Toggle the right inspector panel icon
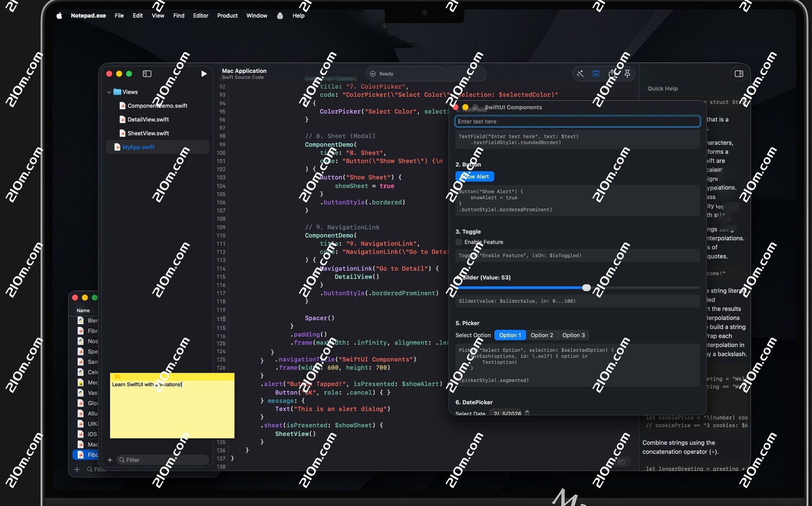Screen dimensions: 812x506 739,74
